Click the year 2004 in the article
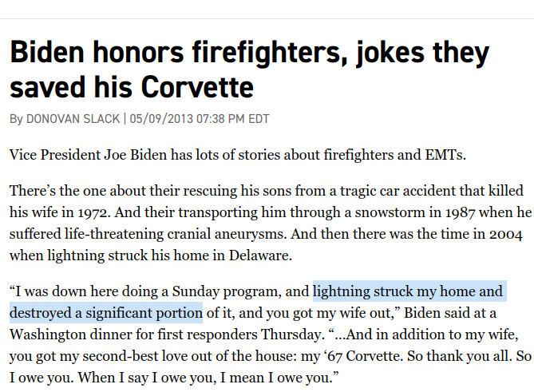 click(x=506, y=234)
